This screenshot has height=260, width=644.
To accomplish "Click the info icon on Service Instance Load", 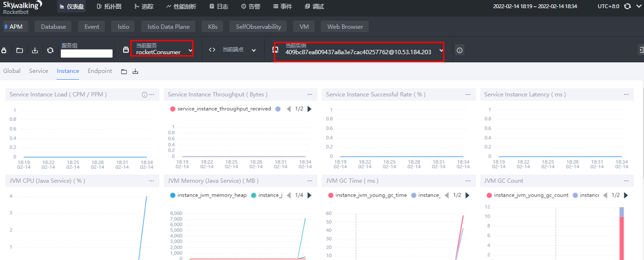I will pos(145,95).
